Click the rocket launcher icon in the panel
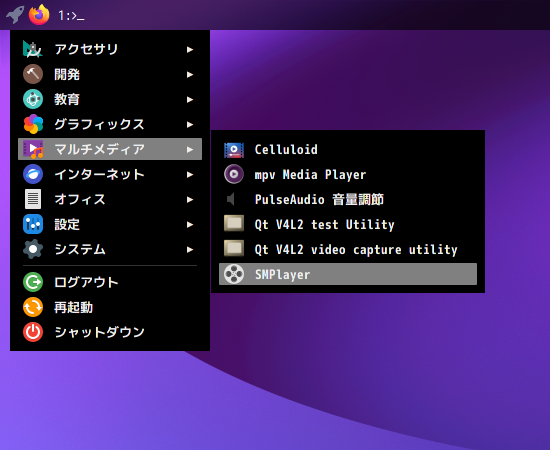 15,15
